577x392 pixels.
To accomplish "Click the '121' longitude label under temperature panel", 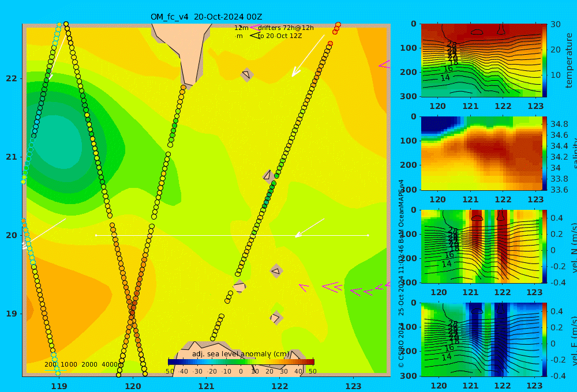I will 470,106.
